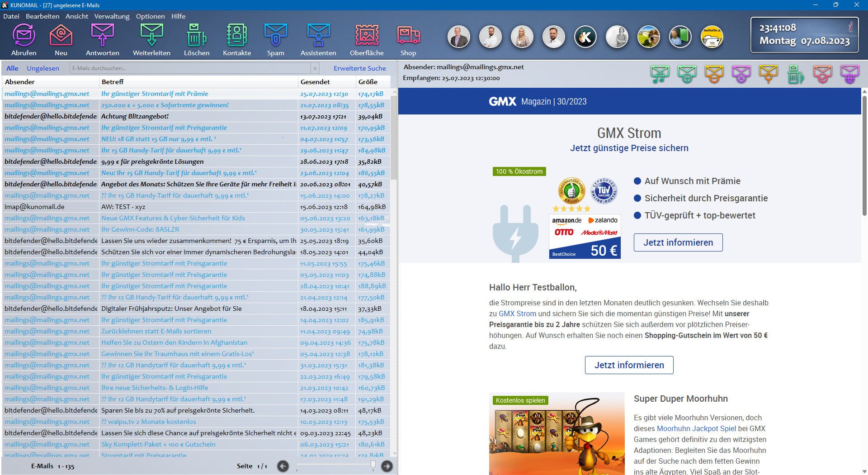Switch to the Ungelesen filter tab

click(43, 68)
